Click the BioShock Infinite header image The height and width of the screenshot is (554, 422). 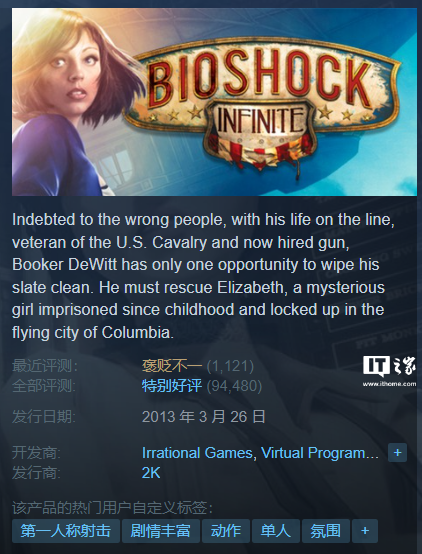point(214,102)
